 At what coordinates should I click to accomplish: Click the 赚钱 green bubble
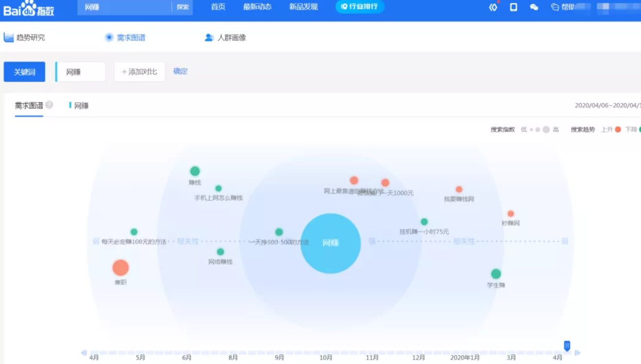[x=195, y=171]
